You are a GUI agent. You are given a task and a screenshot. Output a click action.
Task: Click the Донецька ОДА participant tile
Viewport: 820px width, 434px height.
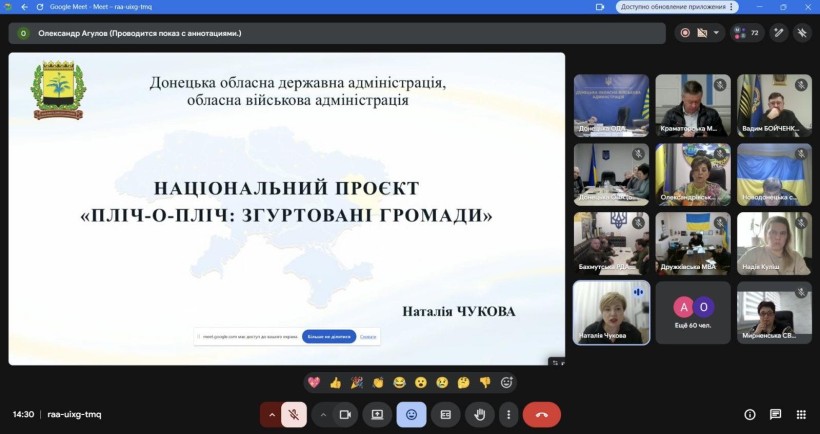[611, 106]
